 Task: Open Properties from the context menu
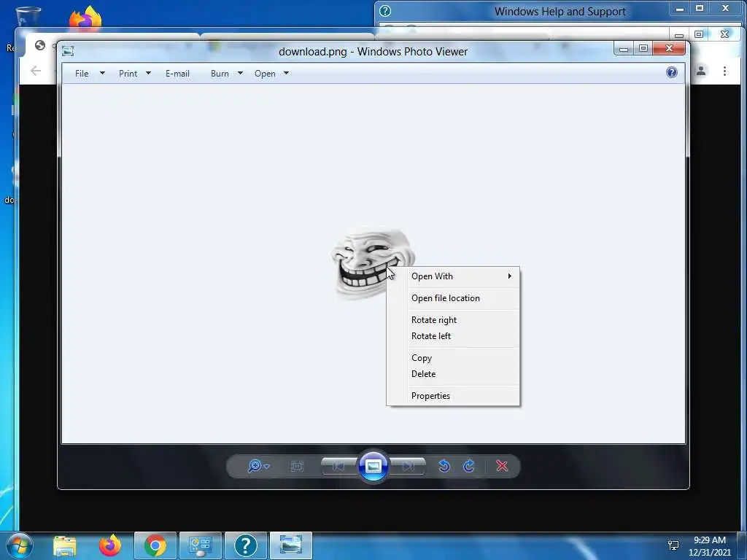click(453, 396)
